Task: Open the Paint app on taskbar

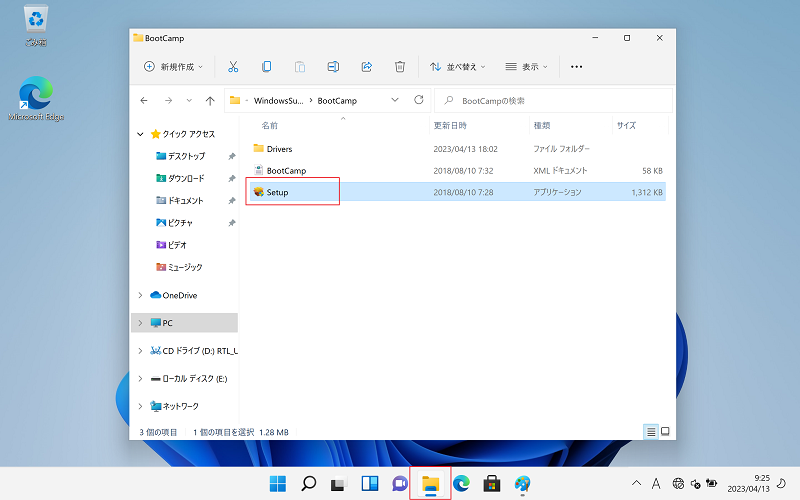Action: 522,484
